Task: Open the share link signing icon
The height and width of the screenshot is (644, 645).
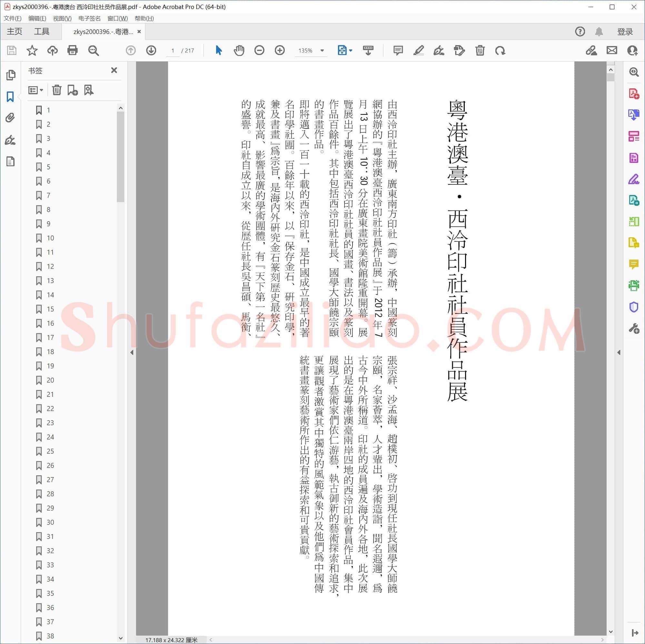Action: tap(591, 50)
